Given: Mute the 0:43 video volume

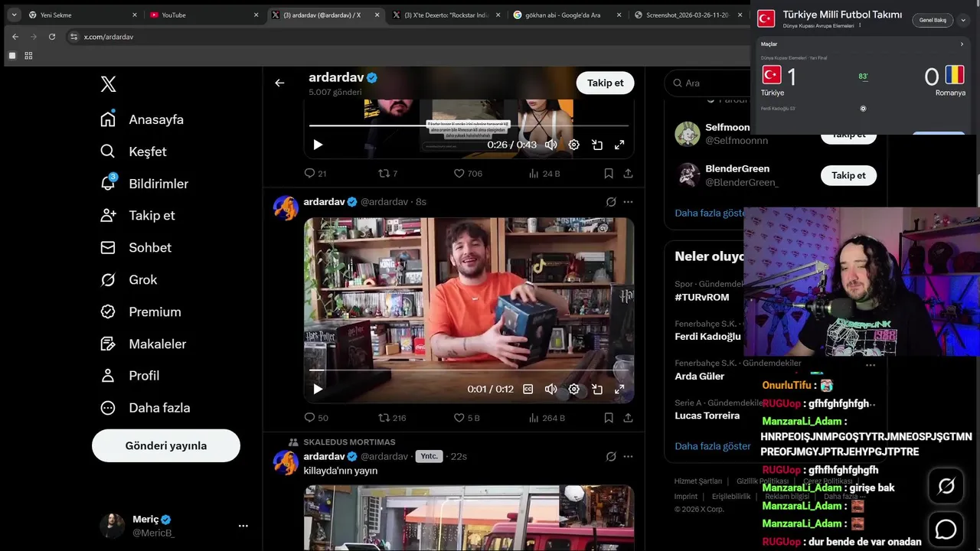Looking at the screenshot, I should [x=550, y=145].
